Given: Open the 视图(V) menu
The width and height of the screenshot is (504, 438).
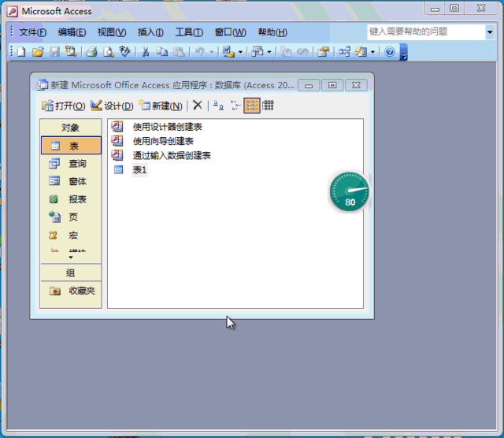Looking at the screenshot, I should pyautogui.click(x=112, y=32).
